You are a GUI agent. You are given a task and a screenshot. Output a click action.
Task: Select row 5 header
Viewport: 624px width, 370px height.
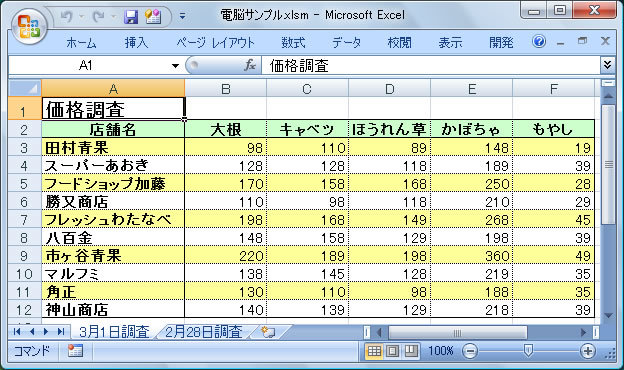25,183
